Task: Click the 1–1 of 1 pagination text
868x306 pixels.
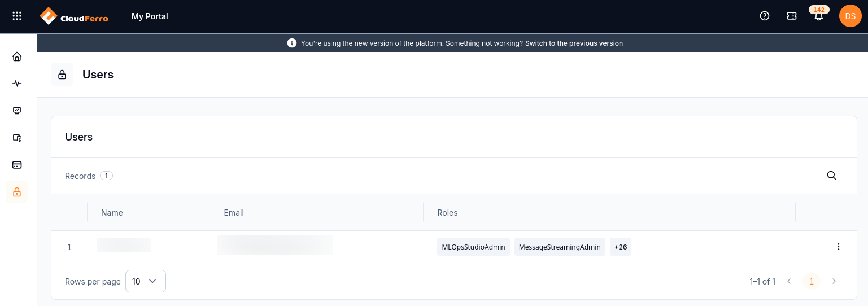Action: click(762, 281)
